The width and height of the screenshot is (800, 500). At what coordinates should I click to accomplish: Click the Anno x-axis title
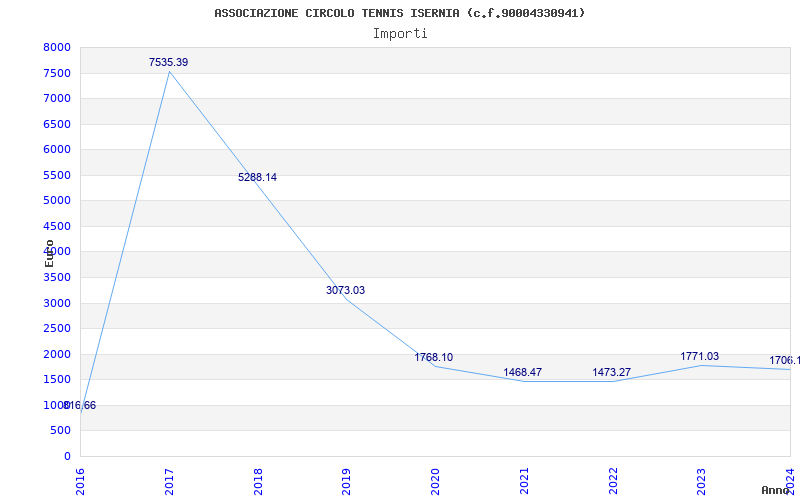point(775,490)
